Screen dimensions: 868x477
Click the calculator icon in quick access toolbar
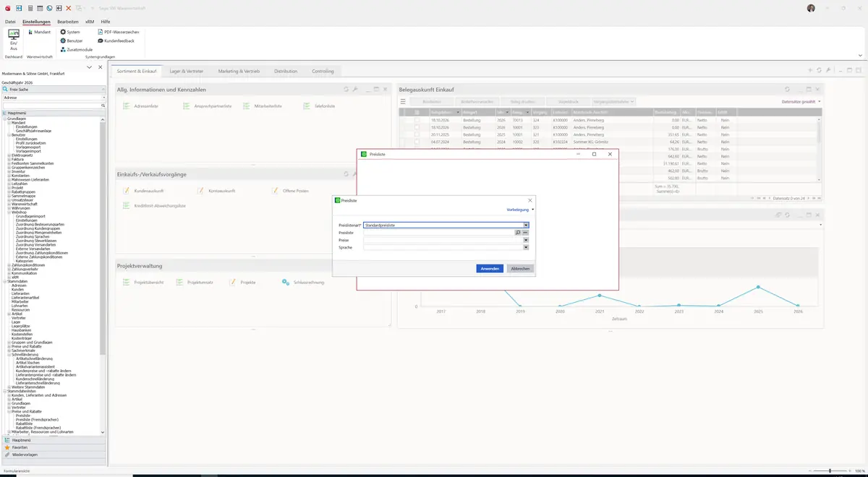(x=30, y=8)
